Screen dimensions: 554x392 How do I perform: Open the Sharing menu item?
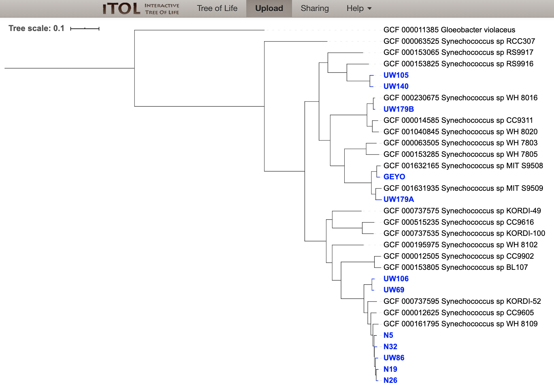315,8
